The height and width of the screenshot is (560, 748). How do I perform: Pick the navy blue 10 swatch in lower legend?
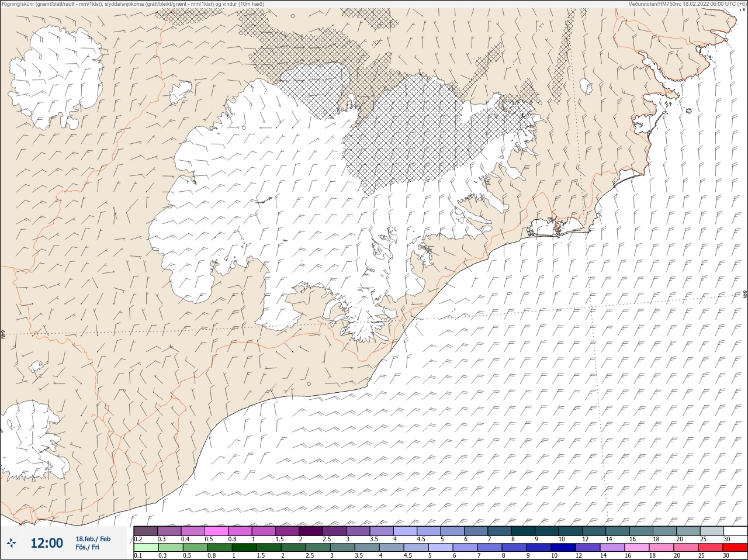tap(563, 548)
